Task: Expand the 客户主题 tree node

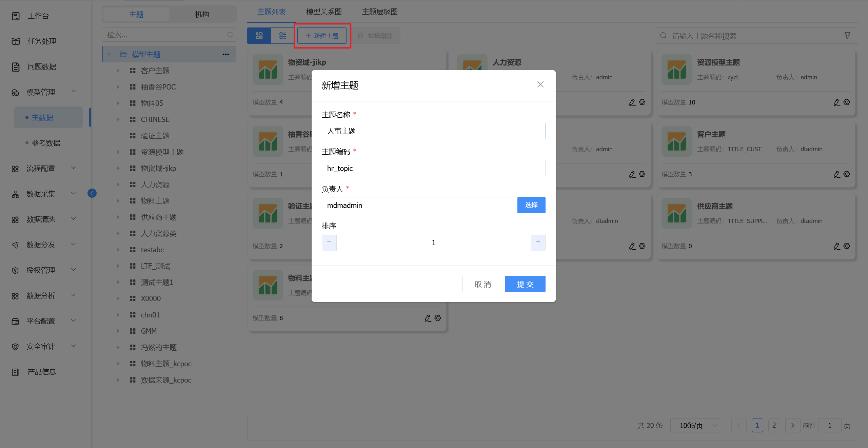Action: (118, 71)
